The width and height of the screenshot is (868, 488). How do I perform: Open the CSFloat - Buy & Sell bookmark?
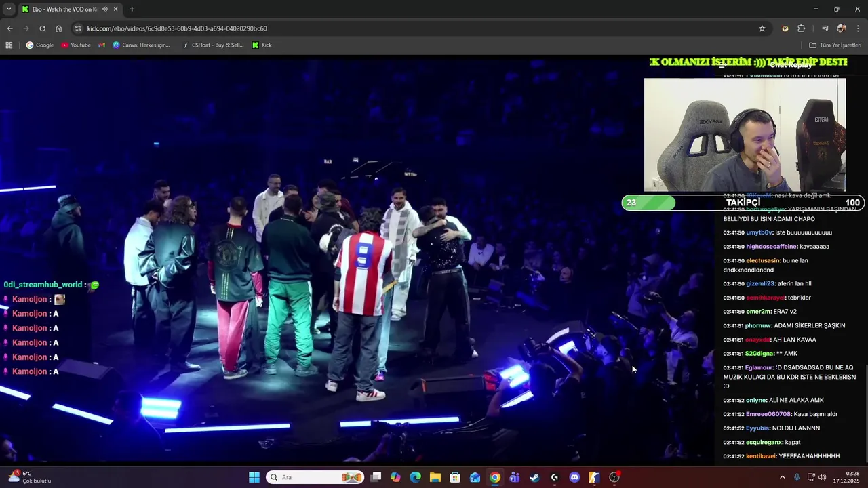click(213, 45)
